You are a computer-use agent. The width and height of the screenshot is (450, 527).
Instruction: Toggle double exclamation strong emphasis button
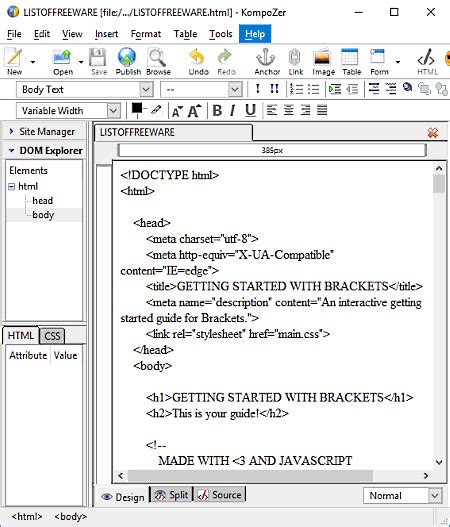(274, 89)
